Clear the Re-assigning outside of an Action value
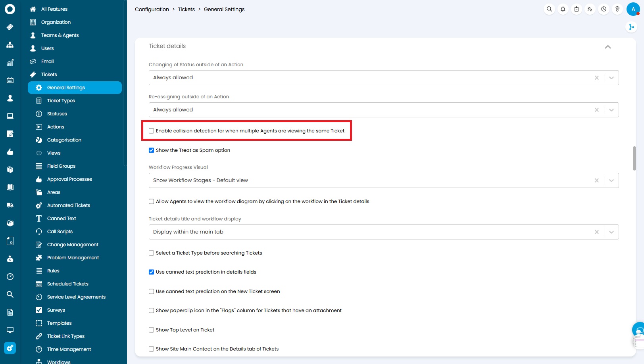The height and width of the screenshot is (364, 644). pos(596,110)
